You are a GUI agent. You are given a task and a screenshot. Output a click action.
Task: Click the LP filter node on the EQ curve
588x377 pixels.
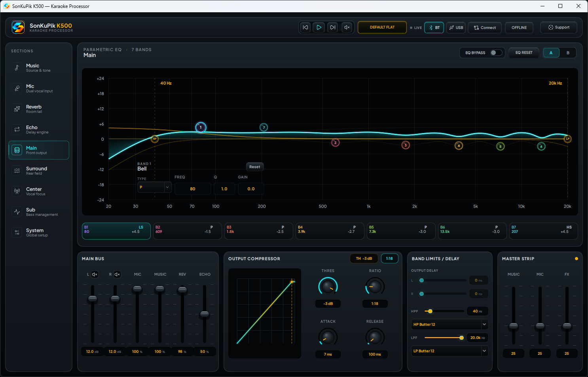(567, 139)
